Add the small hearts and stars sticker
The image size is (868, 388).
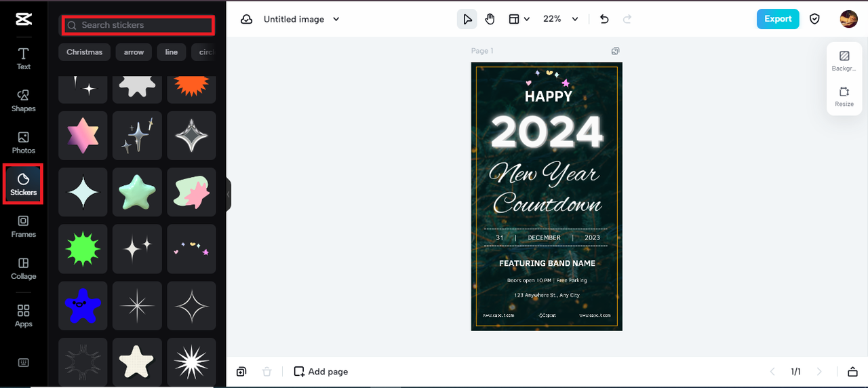point(191,249)
